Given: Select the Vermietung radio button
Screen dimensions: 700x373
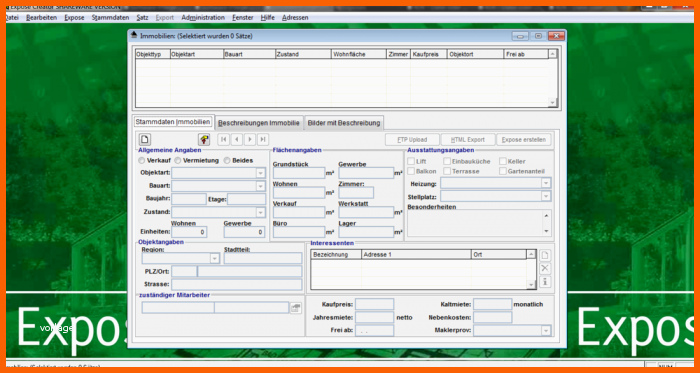Looking at the screenshot, I should [x=178, y=161].
